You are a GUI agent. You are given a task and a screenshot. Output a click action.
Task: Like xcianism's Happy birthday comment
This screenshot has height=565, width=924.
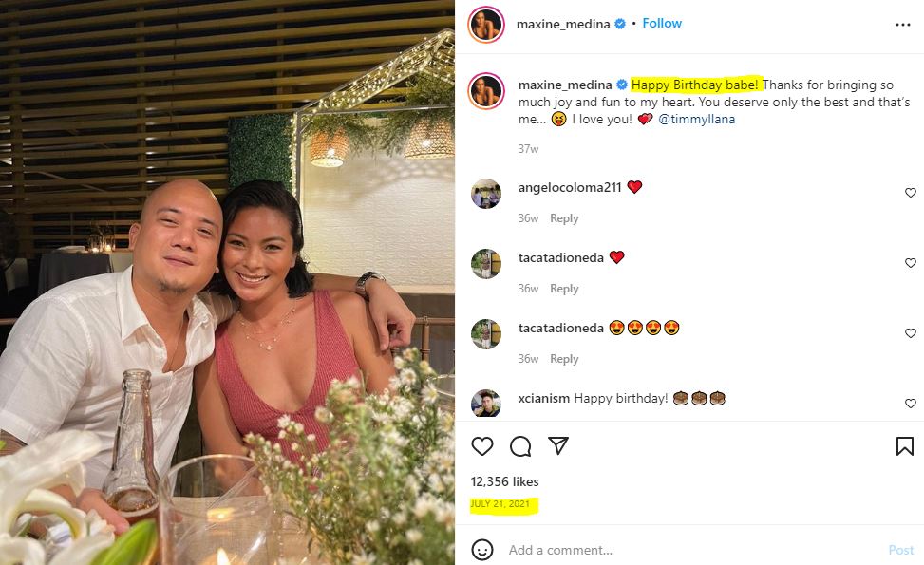click(x=911, y=403)
